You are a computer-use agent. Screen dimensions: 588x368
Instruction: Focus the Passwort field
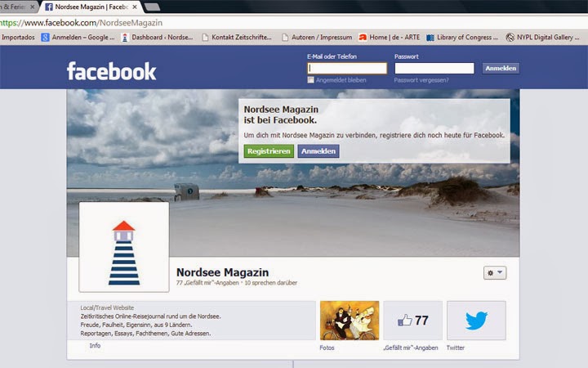(x=434, y=69)
